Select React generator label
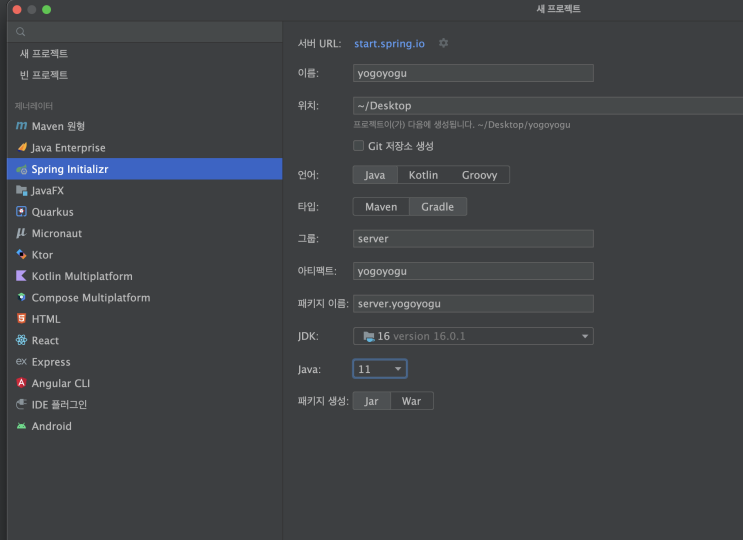The height and width of the screenshot is (540, 743). tap(45, 340)
